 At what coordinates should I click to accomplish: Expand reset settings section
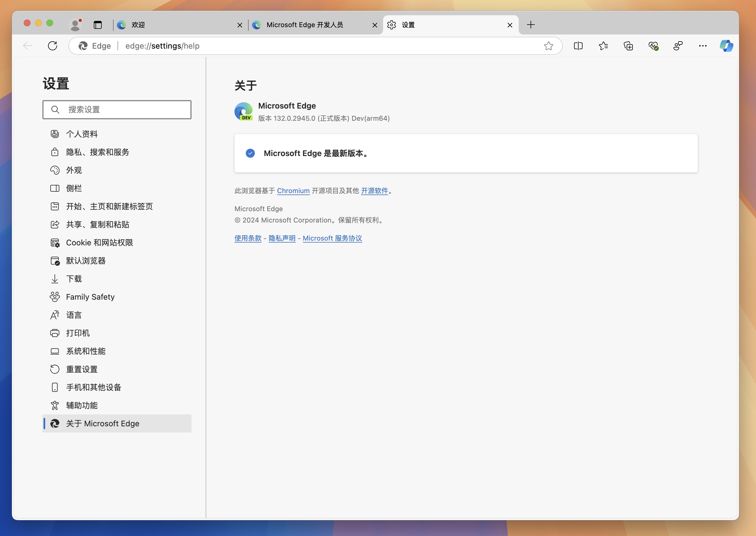click(x=81, y=369)
